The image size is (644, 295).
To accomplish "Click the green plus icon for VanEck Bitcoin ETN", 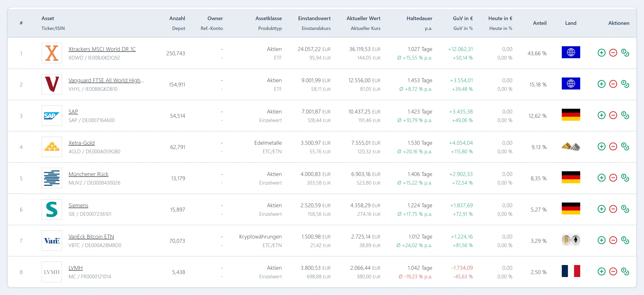I will pyautogui.click(x=601, y=240).
